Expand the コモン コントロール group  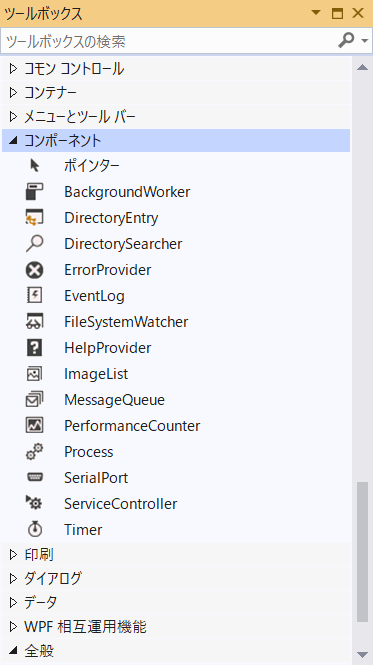click(x=13, y=68)
